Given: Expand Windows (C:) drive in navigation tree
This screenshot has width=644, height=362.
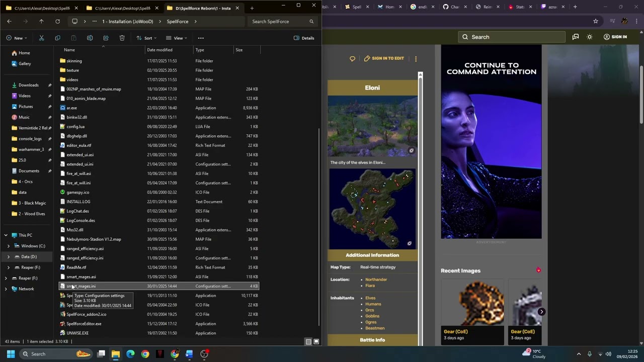Looking at the screenshot, I should coord(9,246).
